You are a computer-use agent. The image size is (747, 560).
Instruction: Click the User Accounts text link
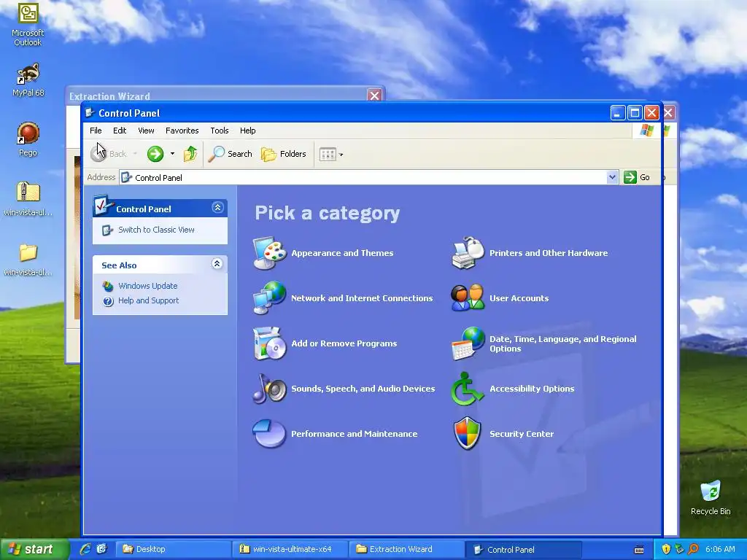(x=519, y=298)
